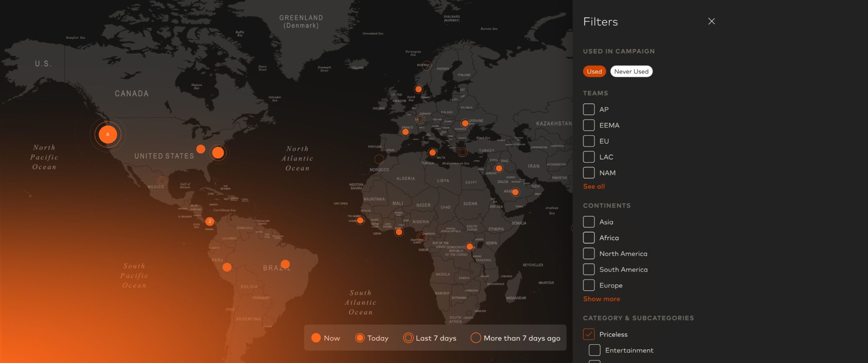Check the EEMA team checkbox
This screenshot has height=363, width=868.
click(x=589, y=125)
